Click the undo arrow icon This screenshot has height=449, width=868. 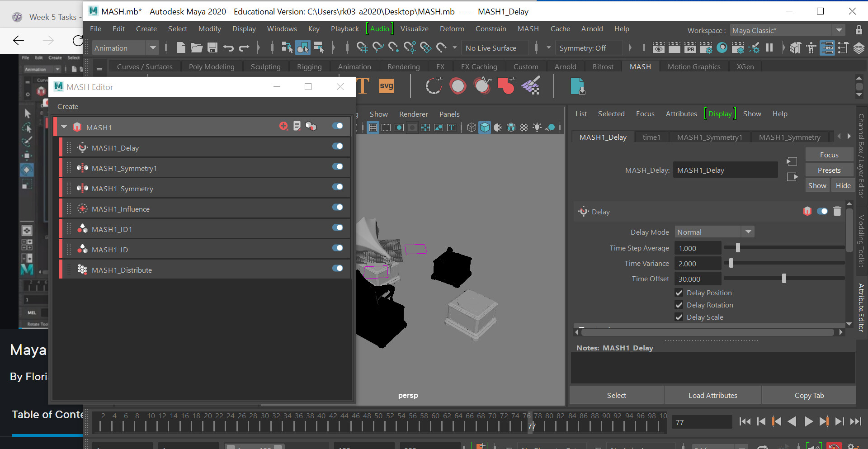click(228, 47)
